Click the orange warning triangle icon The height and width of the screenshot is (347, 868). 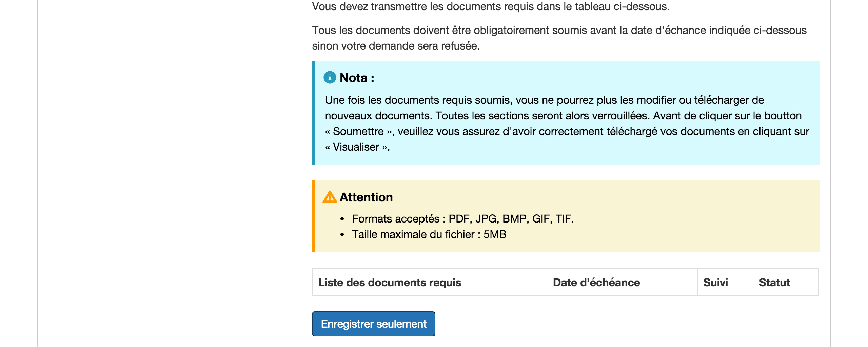coord(330,197)
